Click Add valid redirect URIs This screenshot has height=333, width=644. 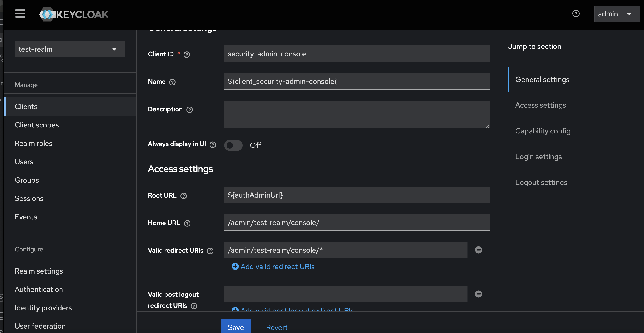point(273,267)
